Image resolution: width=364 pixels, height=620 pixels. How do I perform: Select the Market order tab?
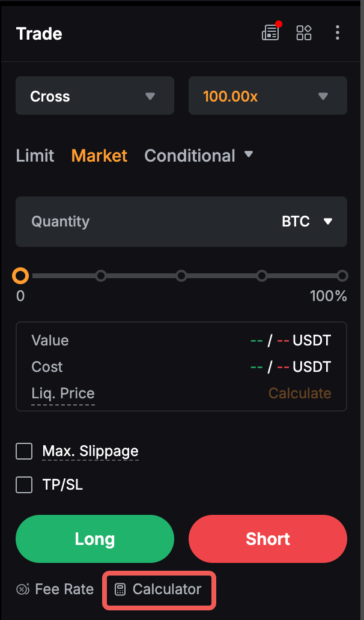pos(99,156)
